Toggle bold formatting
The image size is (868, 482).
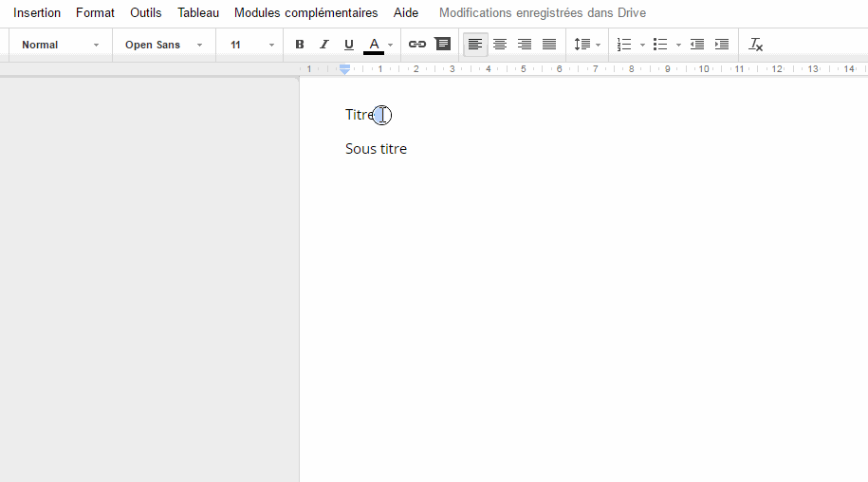point(300,45)
